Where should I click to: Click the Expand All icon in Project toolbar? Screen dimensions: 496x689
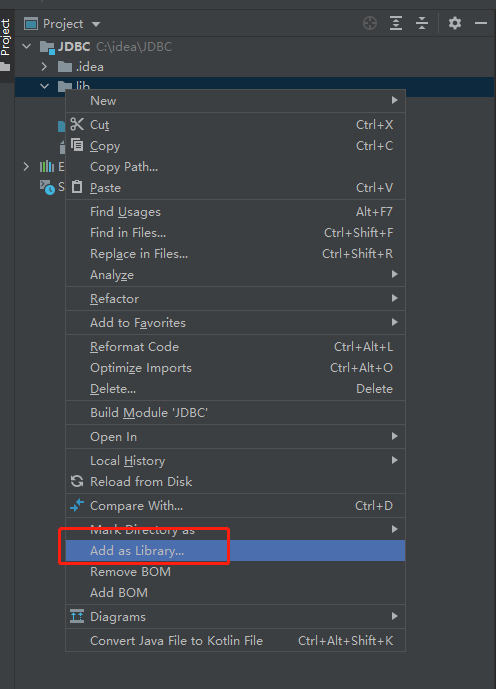click(x=396, y=23)
